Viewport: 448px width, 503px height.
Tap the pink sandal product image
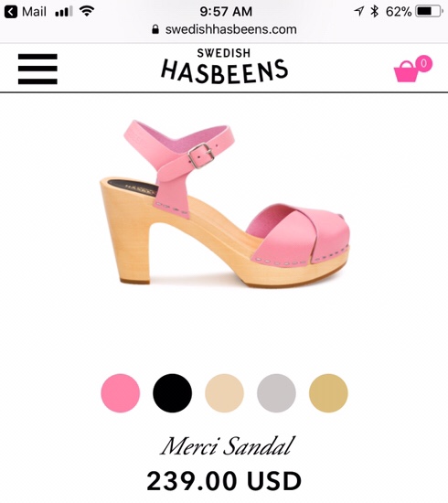tap(225, 203)
